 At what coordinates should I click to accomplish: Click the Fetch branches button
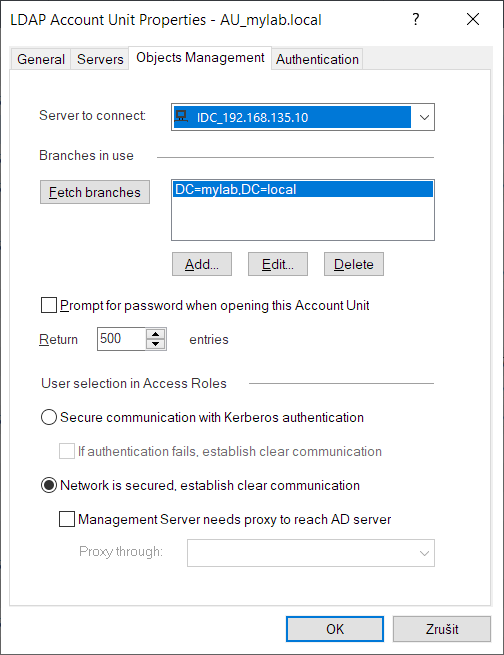pos(95,192)
